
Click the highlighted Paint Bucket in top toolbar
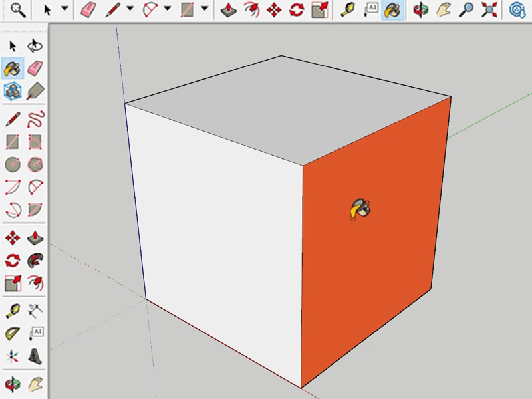pyautogui.click(x=392, y=10)
